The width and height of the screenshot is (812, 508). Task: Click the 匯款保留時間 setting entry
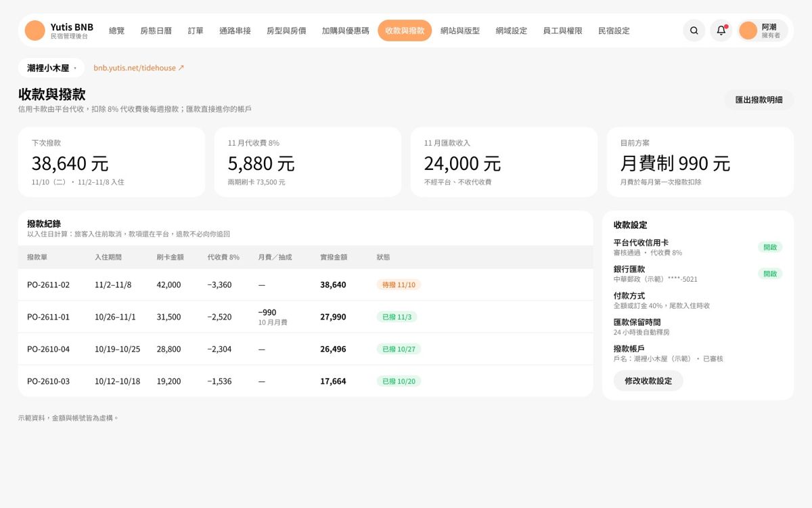tap(698, 326)
